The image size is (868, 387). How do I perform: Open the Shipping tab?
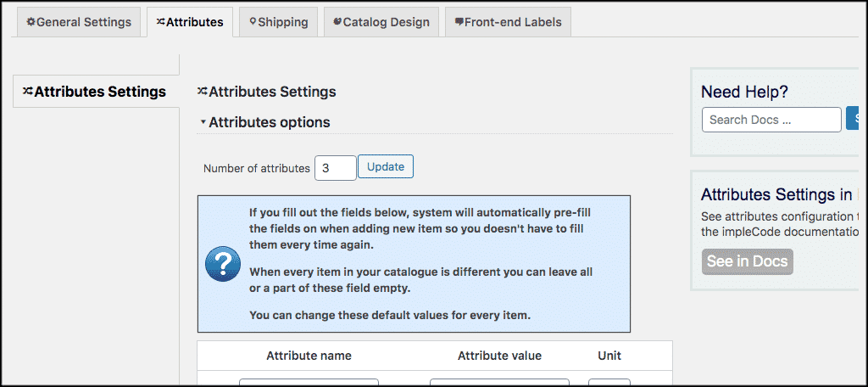tap(278, 22)
